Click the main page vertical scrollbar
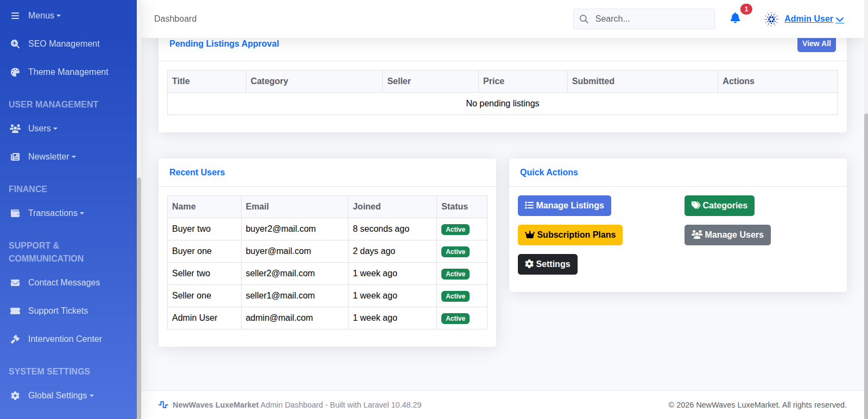The image size is (868, 419). click(866, 266)
